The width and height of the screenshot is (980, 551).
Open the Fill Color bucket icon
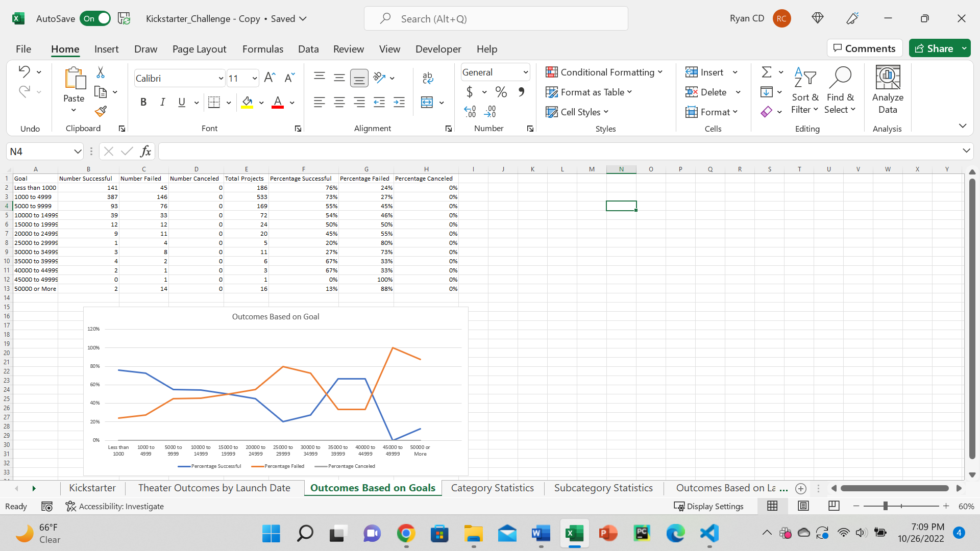pos(248,102)
